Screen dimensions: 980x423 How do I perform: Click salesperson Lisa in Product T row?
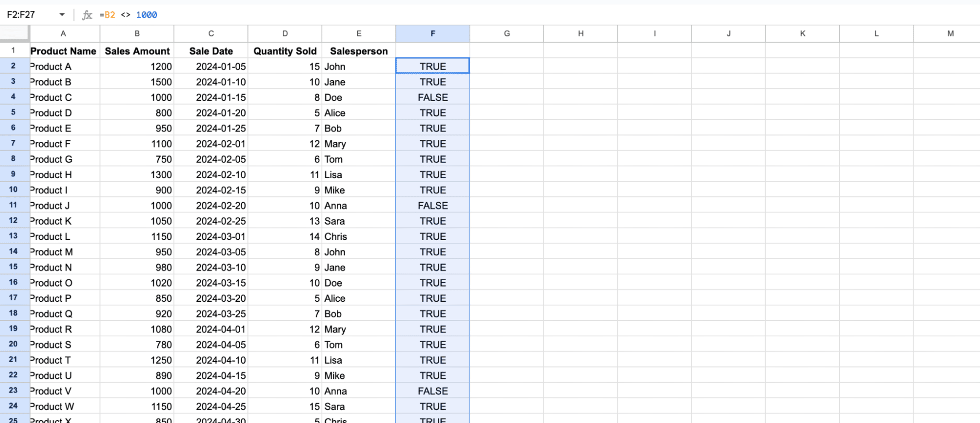tap(359, 360)
